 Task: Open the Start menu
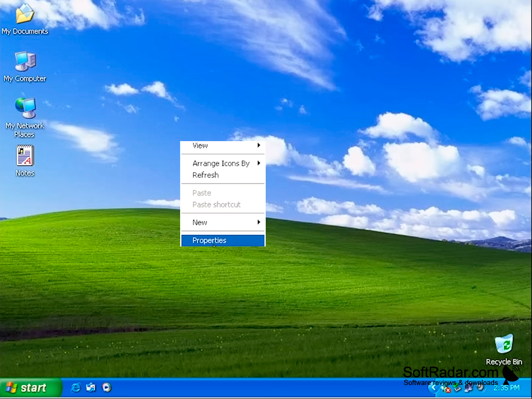click(31, 388)
